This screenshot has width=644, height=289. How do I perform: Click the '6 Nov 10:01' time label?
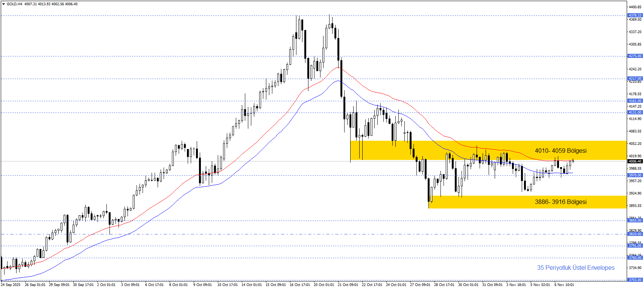pyautogui.click(x=564, y=285)
